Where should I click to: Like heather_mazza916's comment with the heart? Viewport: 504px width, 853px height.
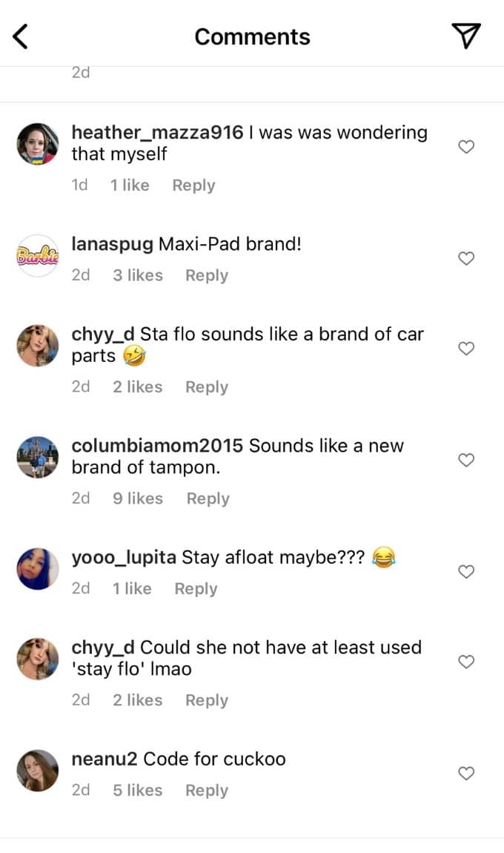pyautogui.click(x=466, y=147)
